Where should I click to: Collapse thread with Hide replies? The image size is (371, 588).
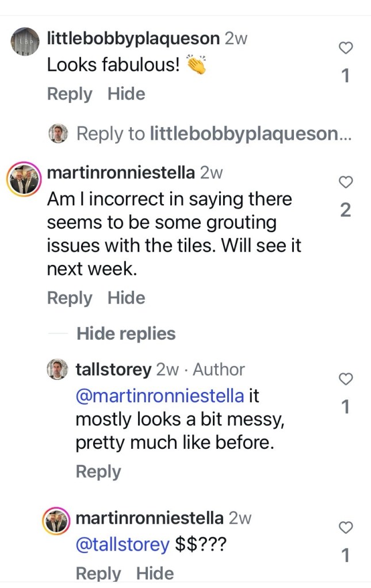(126, 333)
